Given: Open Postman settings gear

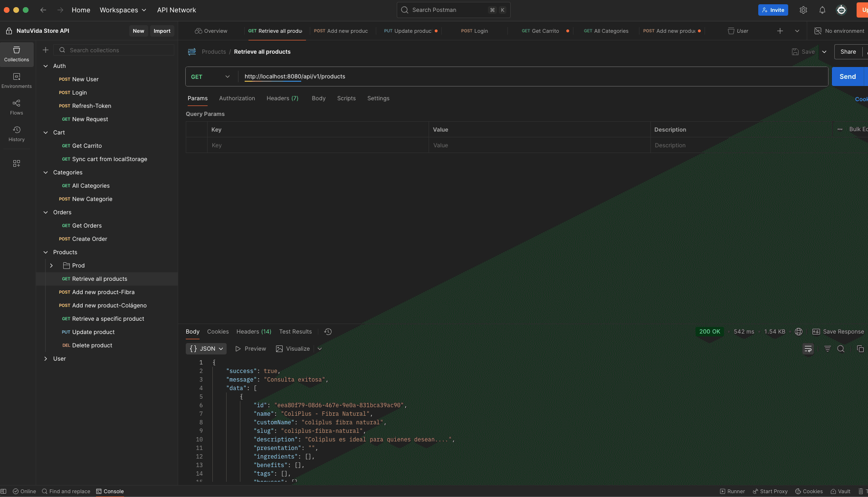Looking at the screenshot, I should (803, 10).
